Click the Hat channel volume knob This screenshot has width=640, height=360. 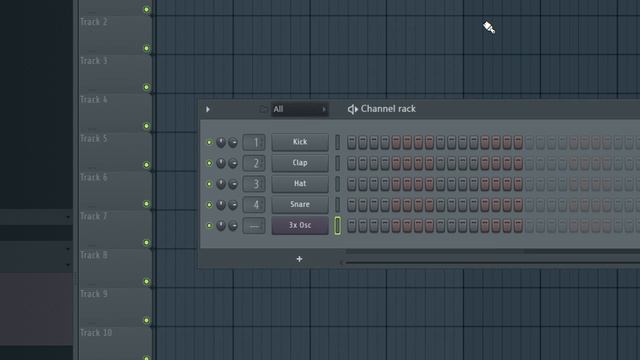pyautogui.click(x=233, y=184)
